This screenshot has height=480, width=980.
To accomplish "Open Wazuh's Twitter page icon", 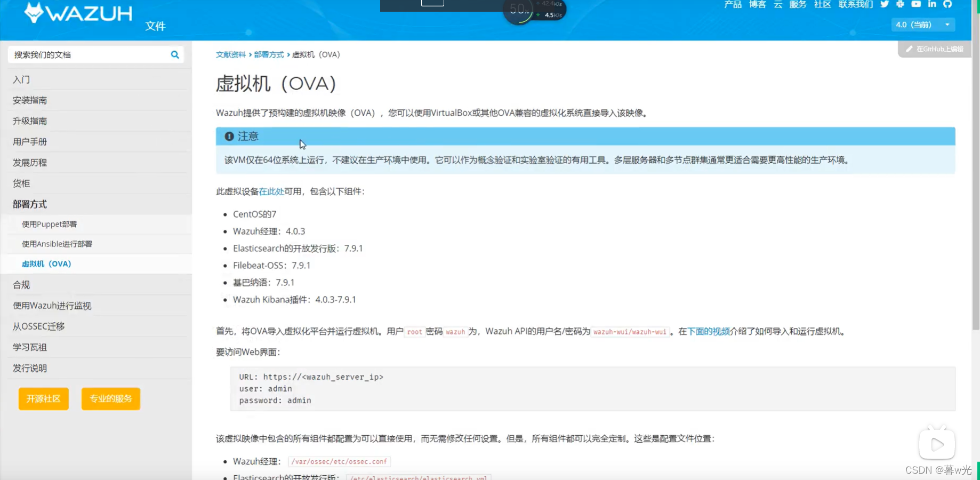I will point(885,4).
